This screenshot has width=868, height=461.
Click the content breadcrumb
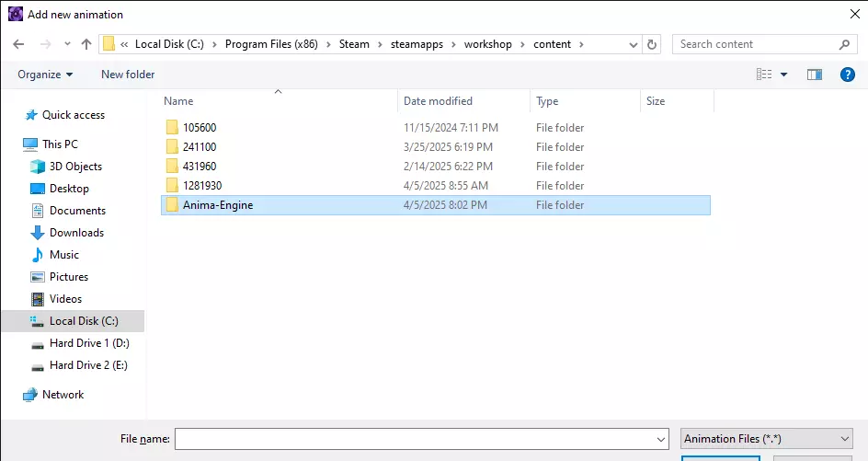point(552,44)
